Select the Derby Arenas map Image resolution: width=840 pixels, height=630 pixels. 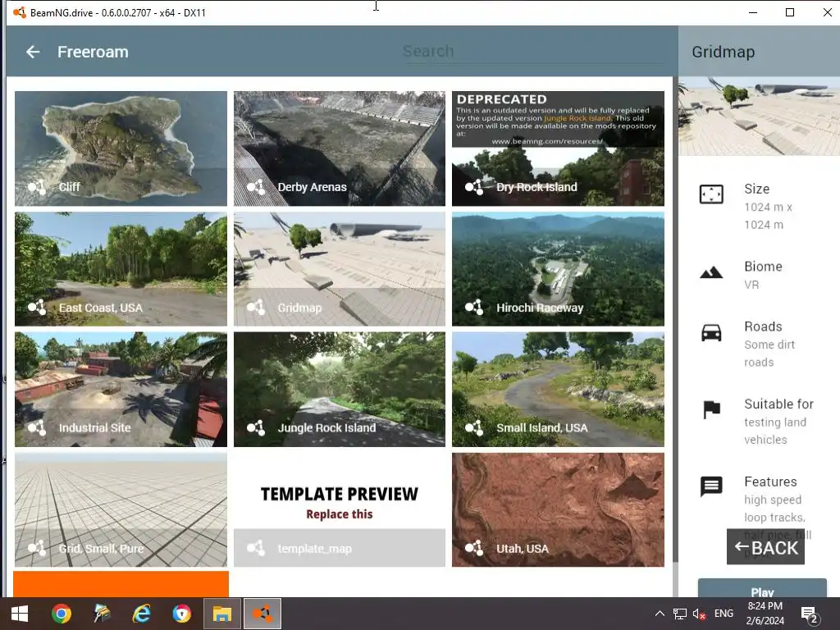click(x=339, y=148)
